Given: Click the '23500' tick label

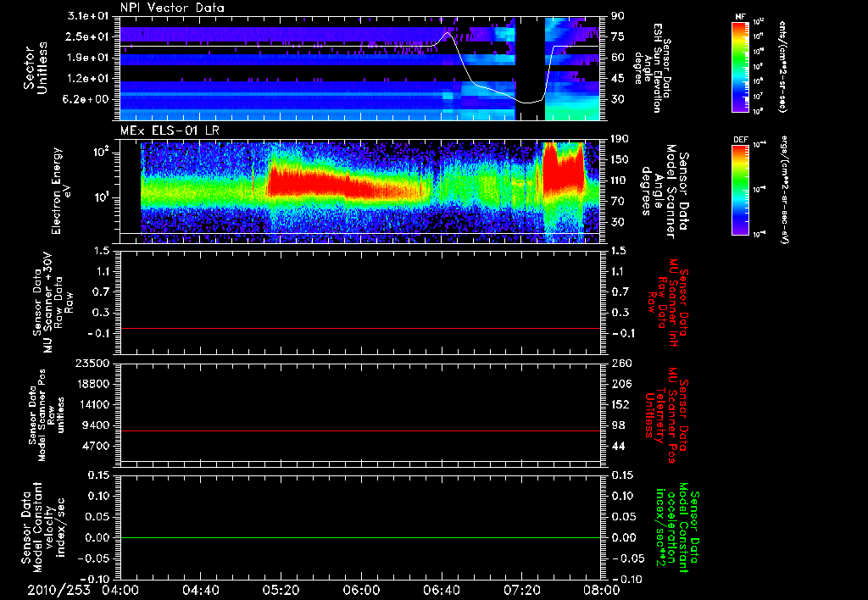Looking at the screenshot, I should [93, 363].
